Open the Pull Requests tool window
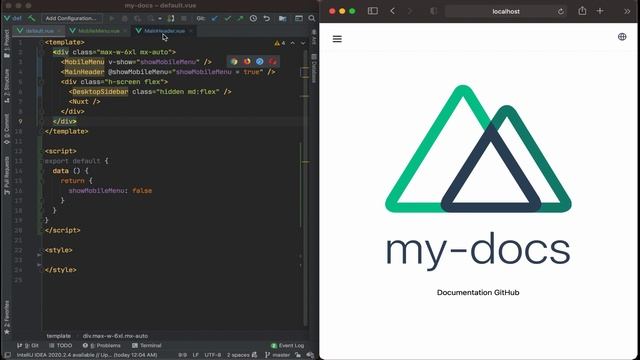Image resolution: width=640 pixels, height=360 pixels. tap(7, 176)
